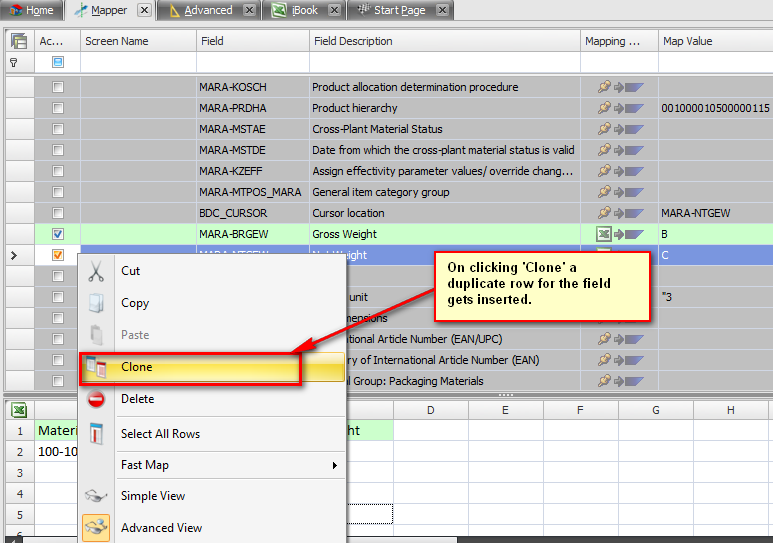Close the Mapper tab with its X button
Image resolution: width=773 pixels, height=543 pixels.
pos(144,10)
